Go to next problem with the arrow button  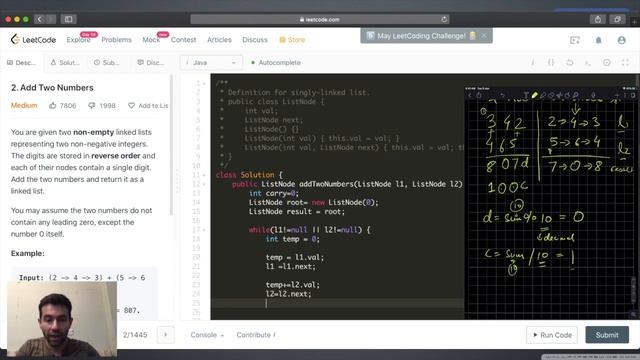click(166, 335)
